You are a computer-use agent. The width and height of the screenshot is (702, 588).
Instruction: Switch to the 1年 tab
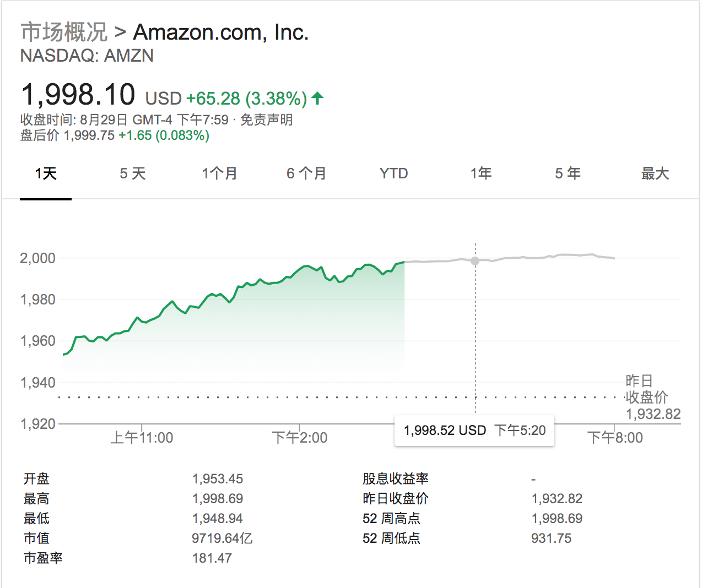coord(480,174)
